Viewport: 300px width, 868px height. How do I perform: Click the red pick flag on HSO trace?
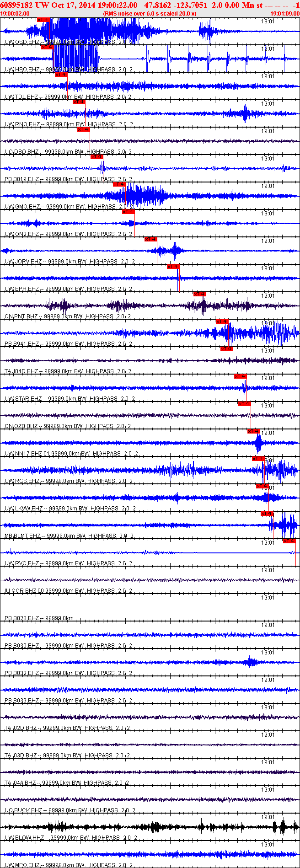(x=47, y=47)
